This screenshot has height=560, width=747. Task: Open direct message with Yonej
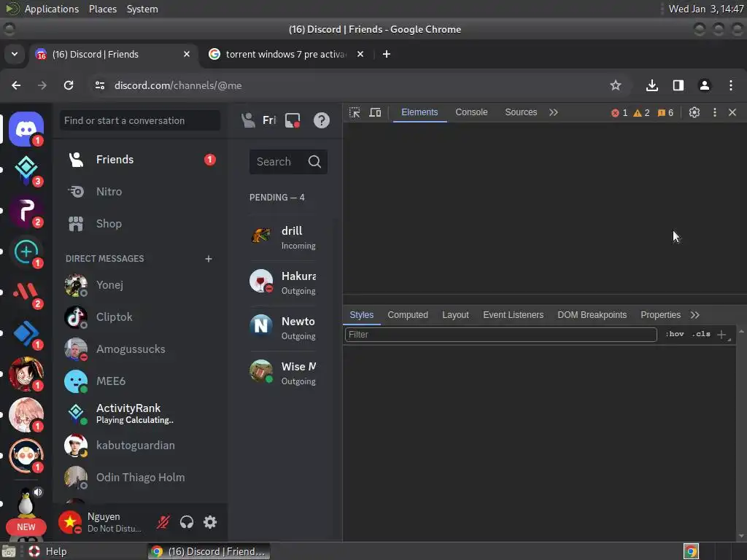141,285
